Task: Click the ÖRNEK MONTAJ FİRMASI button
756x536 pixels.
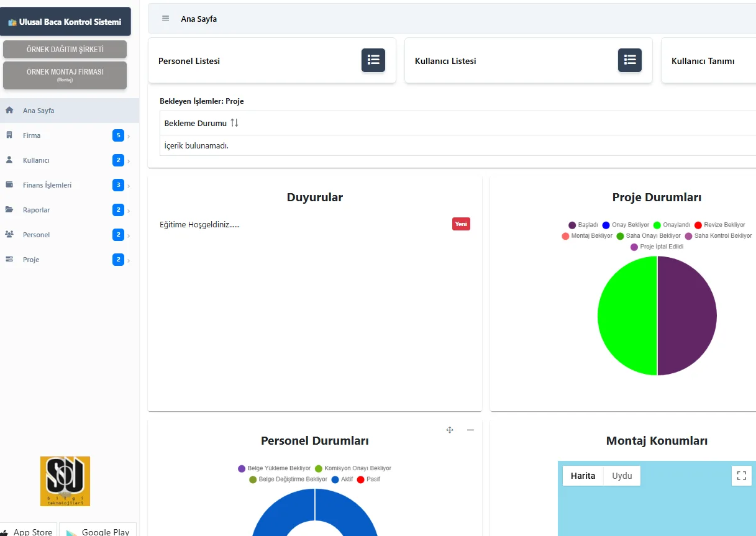Action: 65,75
